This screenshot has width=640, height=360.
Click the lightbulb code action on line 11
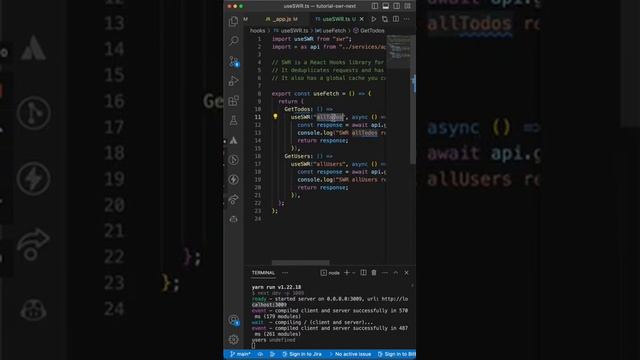pos(275,117)
